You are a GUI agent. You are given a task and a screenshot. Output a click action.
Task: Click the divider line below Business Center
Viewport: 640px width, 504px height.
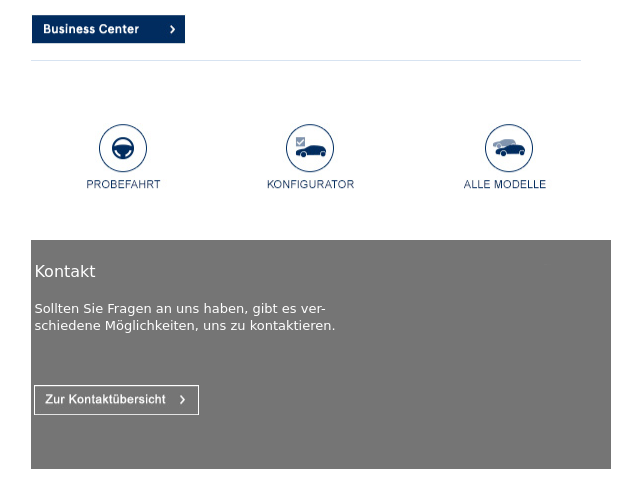tap(306, 60)
